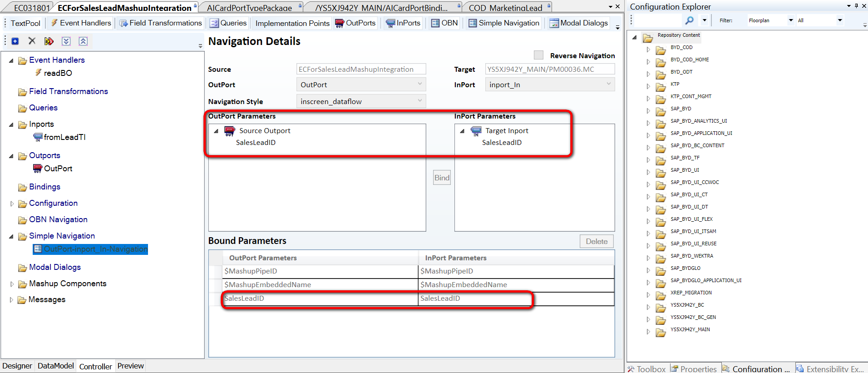Viewport: 868px width, 373px height.
Task: Expand the YS5XJ942Y_MAIN folder
Action: point(649,331)
